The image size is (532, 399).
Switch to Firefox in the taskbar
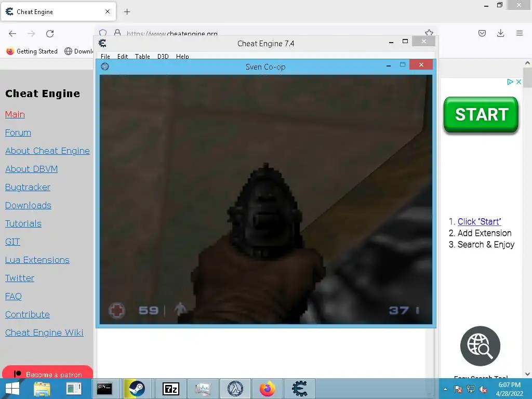pyautogui.click(x=268, y=389)
